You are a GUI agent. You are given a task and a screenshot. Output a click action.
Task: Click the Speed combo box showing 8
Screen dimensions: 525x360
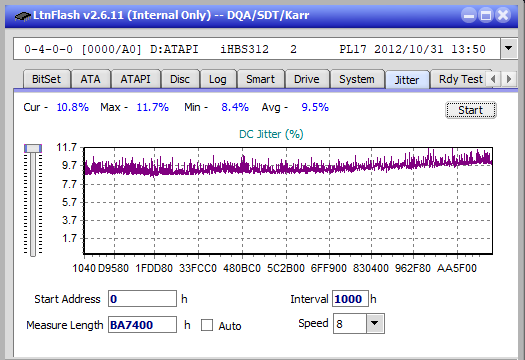tap(359, 323)
